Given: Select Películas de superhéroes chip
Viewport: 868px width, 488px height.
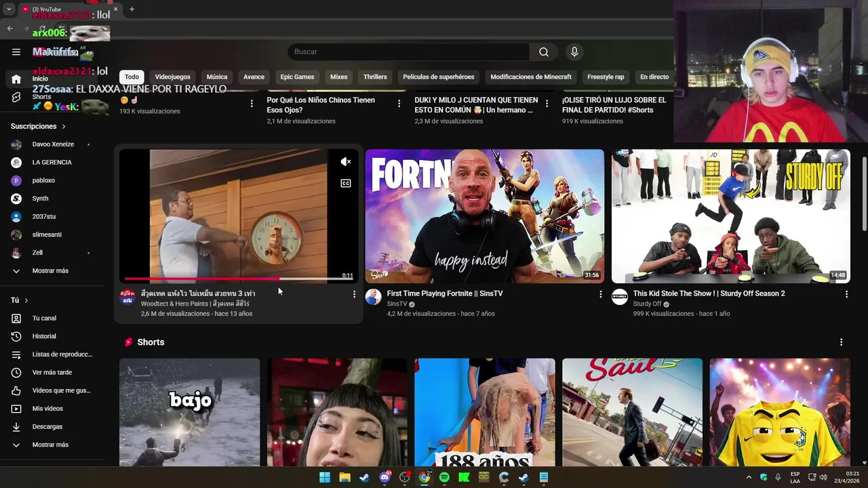Looking at the screenshot, I should pos(439,77).
